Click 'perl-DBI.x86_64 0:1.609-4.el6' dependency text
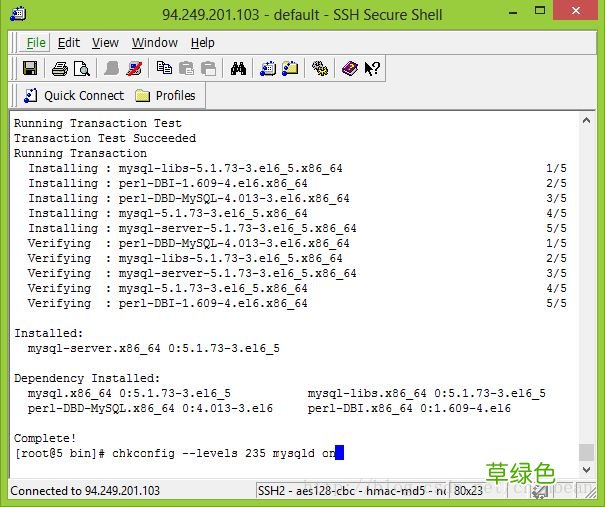 click(x=409, y=408)
